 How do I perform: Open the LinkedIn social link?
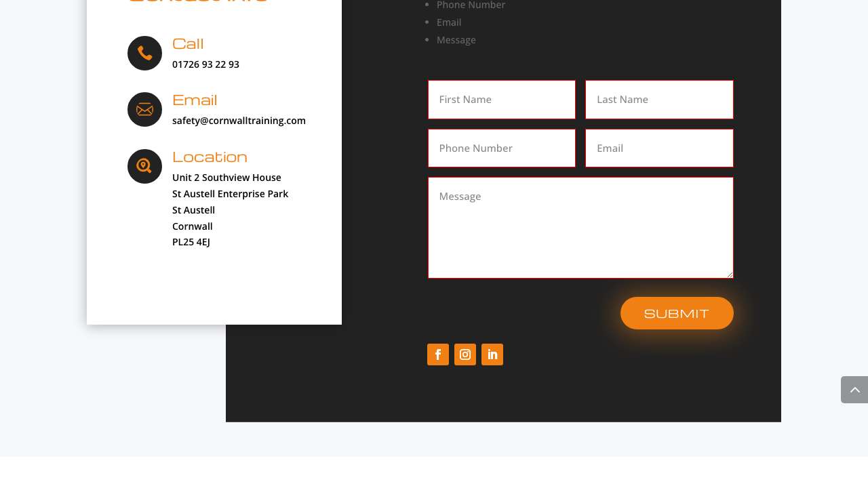pyautogui.click(x=492, y=354)
